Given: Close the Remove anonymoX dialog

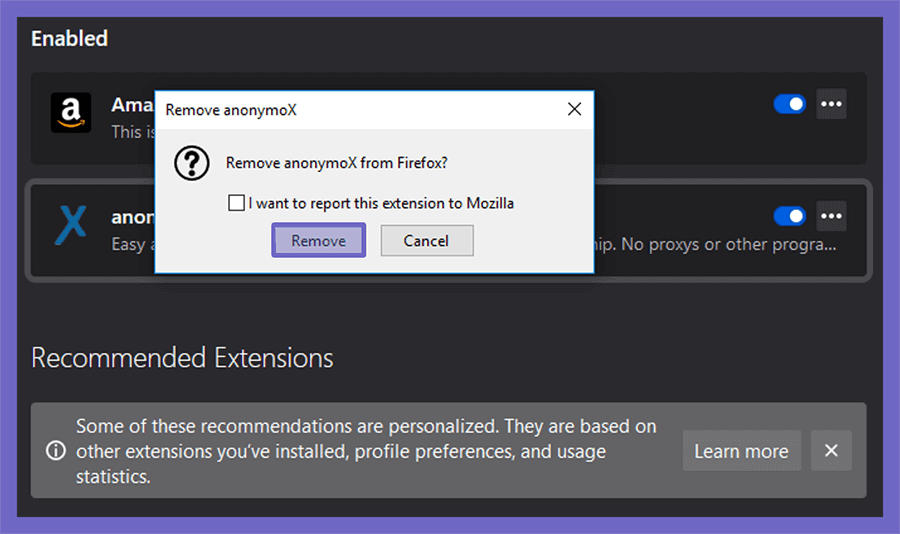Looking at the screenshot, I should click(x=575, y=109).
